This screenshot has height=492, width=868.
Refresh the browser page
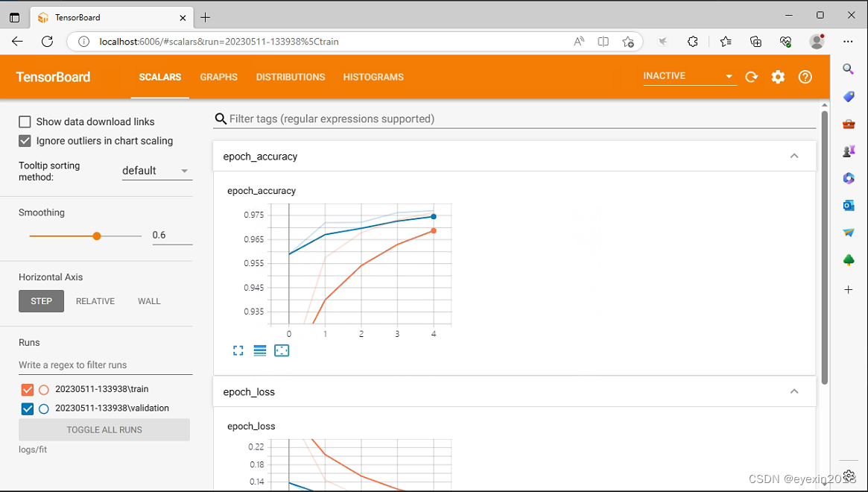(47, 42)
